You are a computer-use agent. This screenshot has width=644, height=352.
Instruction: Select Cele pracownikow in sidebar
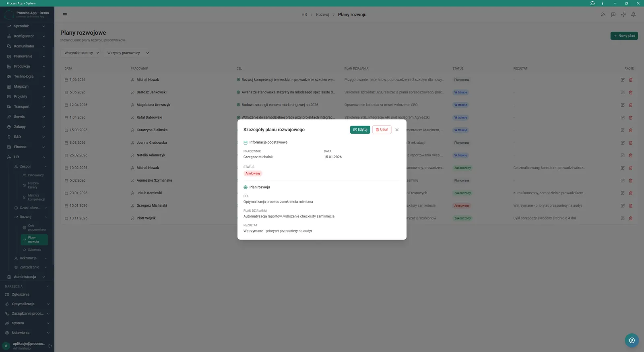pos(34,228)
